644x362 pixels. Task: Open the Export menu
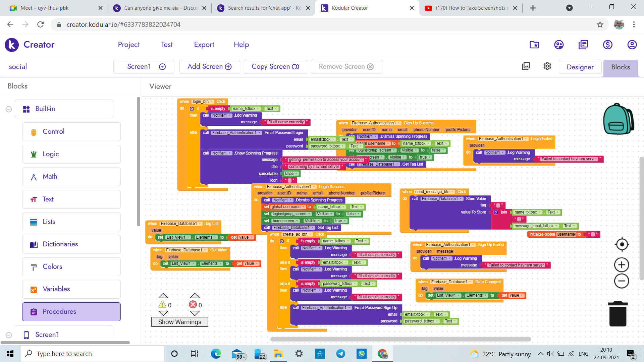[204, 45]
